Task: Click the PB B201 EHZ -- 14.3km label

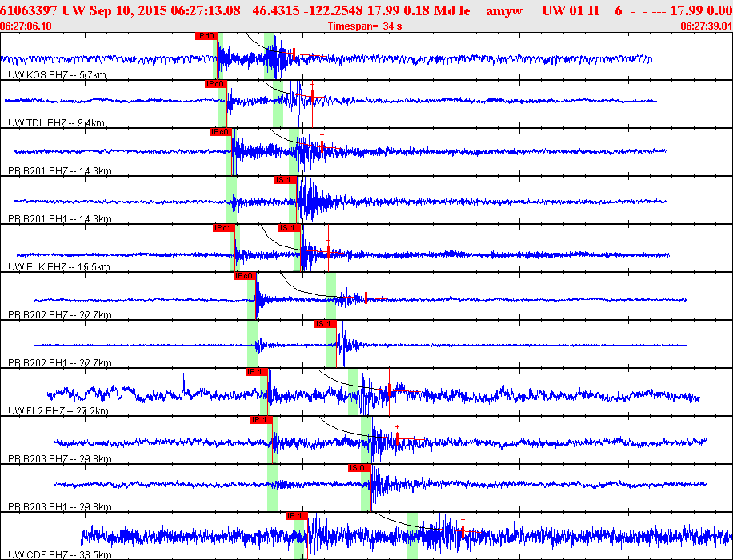Action: point(60,171)
